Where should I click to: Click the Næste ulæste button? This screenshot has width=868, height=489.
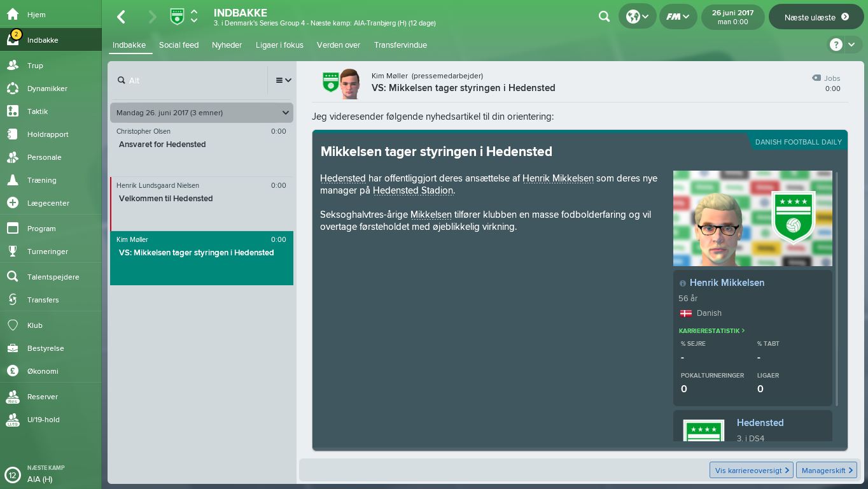click(817, 17)
